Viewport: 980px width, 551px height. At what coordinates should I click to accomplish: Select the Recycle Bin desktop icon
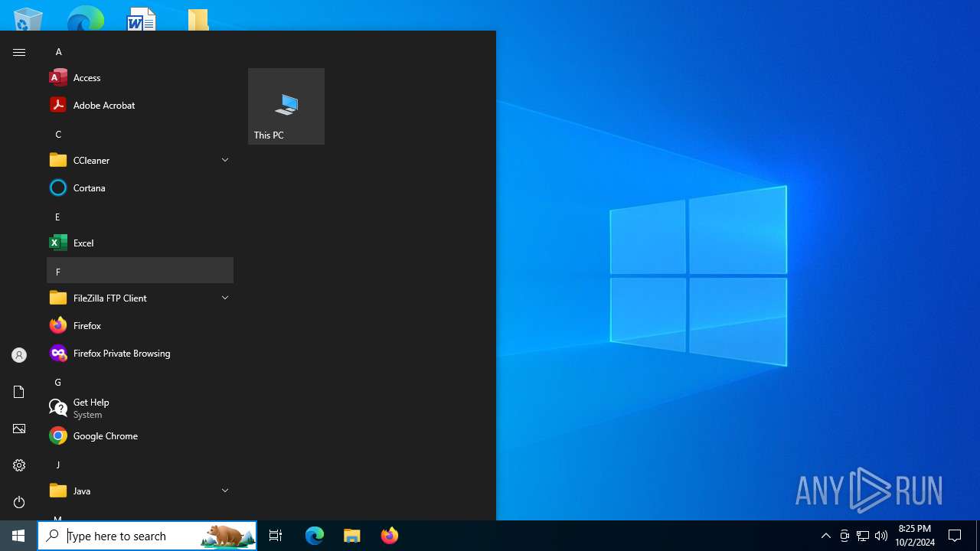[x=28, y=18]
